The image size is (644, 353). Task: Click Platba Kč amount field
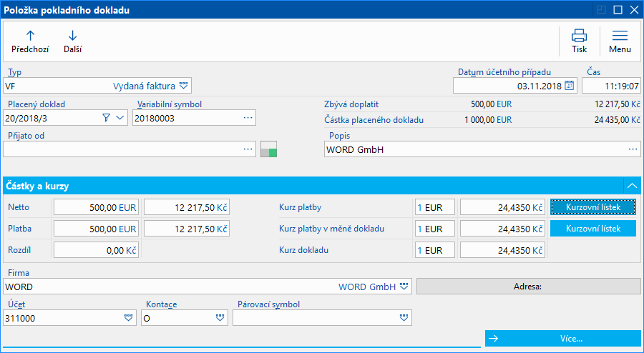tap(187, 229)
